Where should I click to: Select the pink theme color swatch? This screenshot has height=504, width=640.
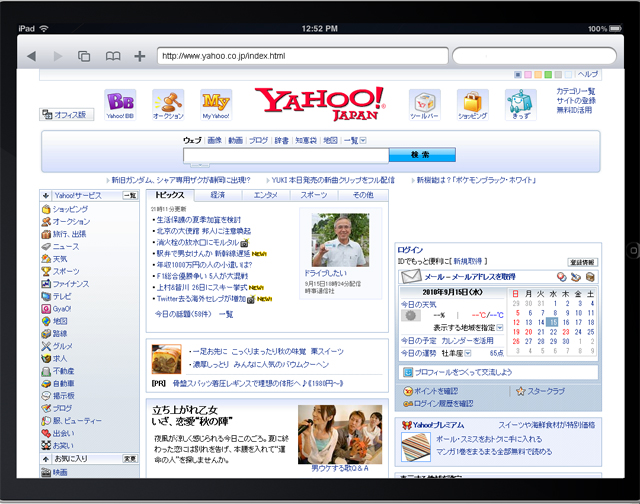[x=528, y=75]
